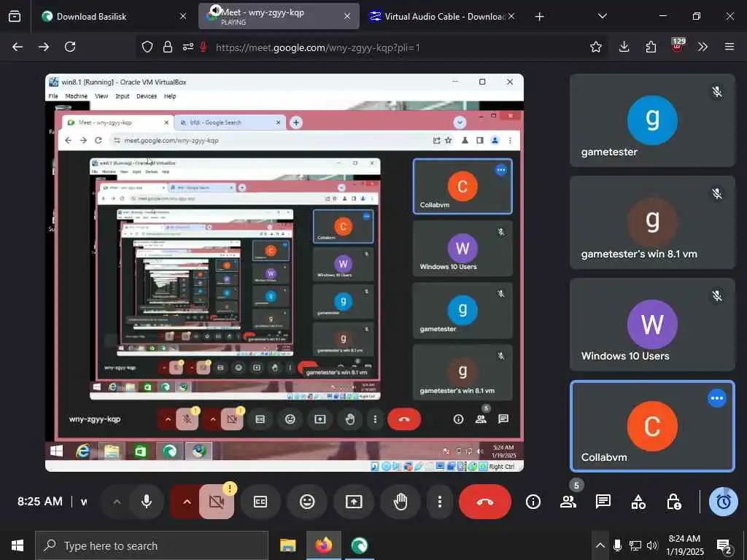Open Collabvm tile blue three-dot options
The width and height of the screenshot is (747, 560).
coord(716,398)
